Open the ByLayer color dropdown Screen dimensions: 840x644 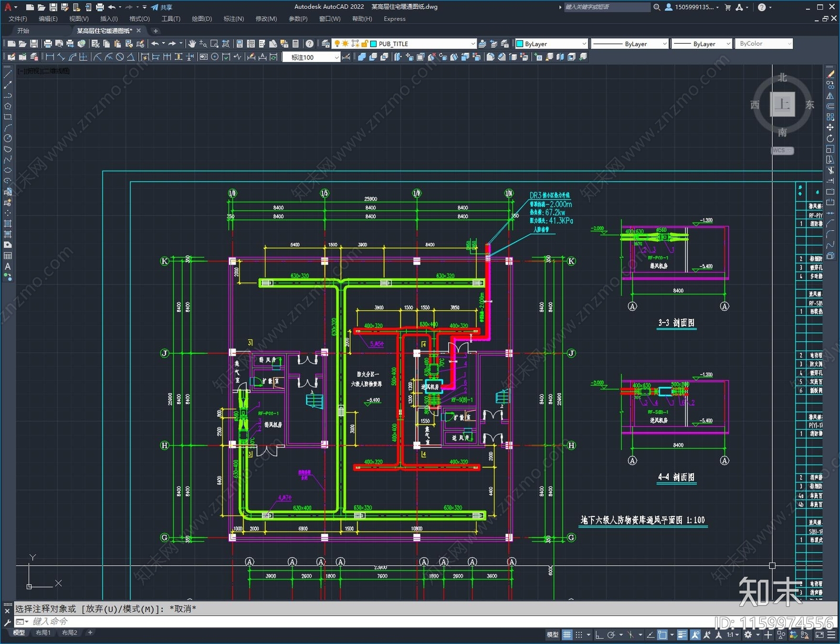(x=584, y=44)
